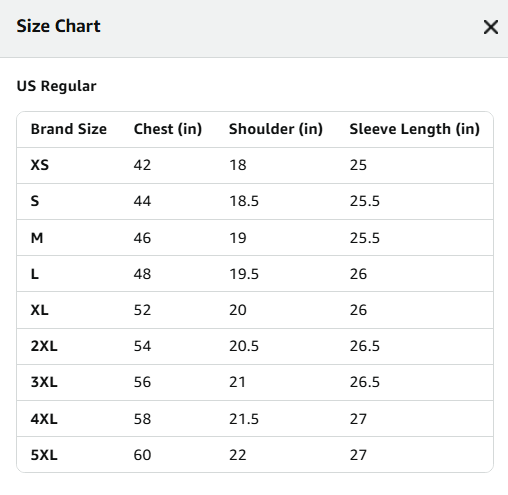Select the L size row label
508x495 pixels.
tap(35, 274)
